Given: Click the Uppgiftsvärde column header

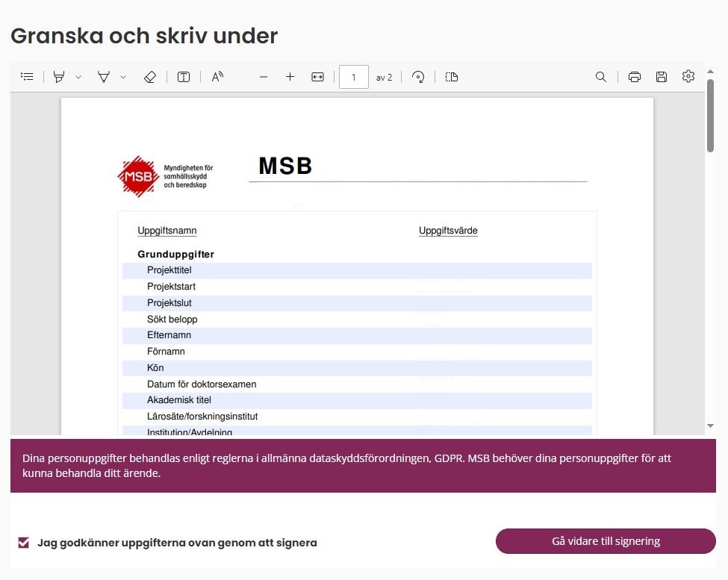Looking at the screenshot, I should 448,231.
